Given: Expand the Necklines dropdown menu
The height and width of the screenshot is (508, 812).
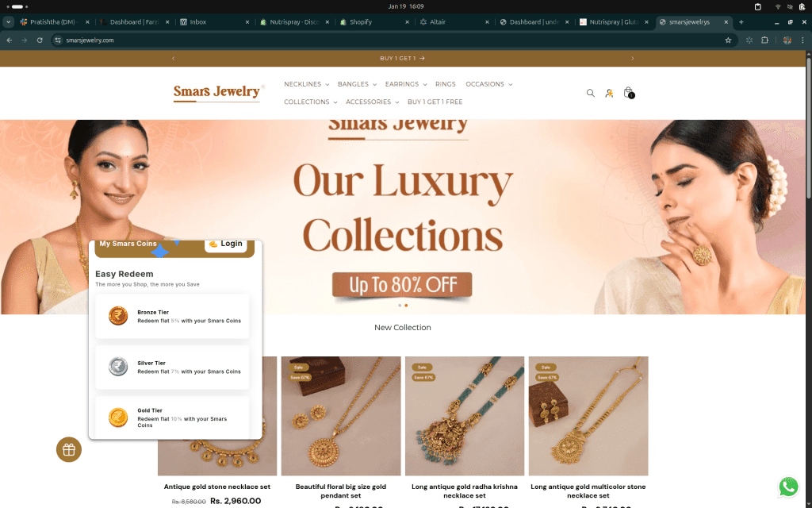Looking at the screenshot, I should point(307,84).
